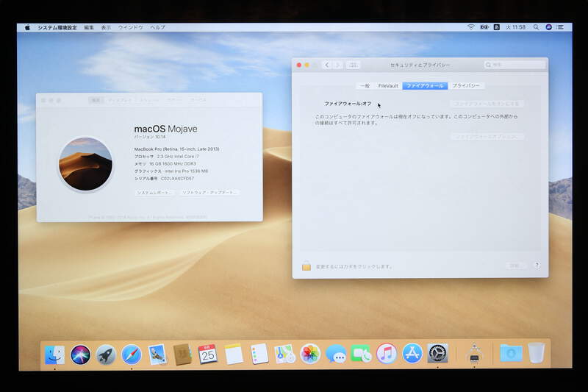
Task: Open Contacts book in the Dock
Action: [182, 354]
